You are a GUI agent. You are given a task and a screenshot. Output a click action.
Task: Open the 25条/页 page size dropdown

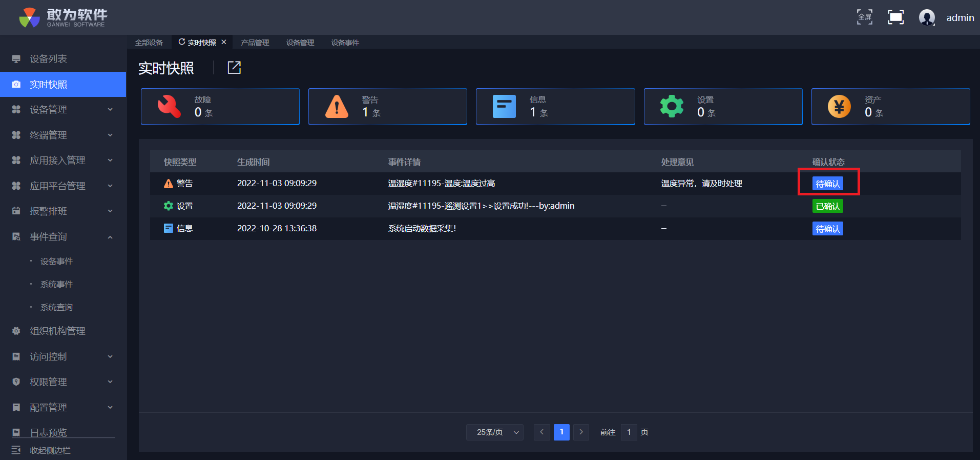(495, 432)
